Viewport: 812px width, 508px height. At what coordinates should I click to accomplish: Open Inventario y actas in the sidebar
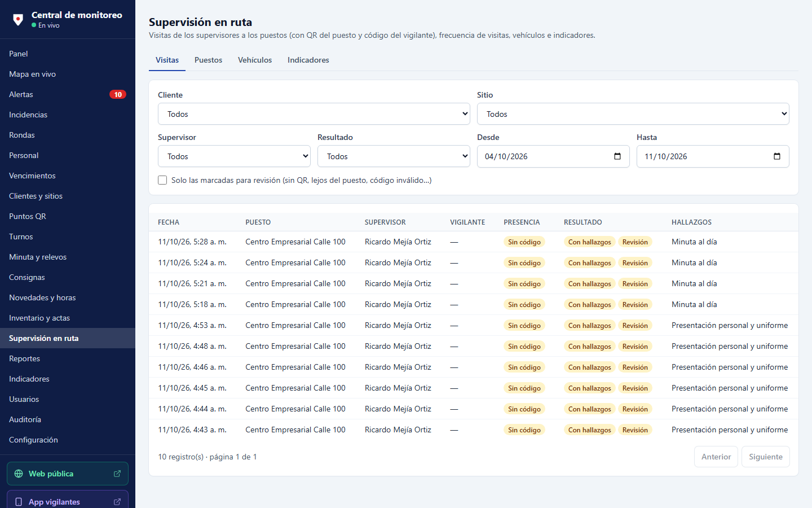(x=68, y=318)
